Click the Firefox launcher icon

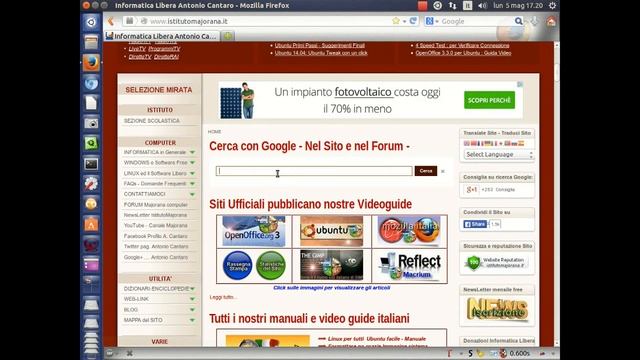click(91, 62)
